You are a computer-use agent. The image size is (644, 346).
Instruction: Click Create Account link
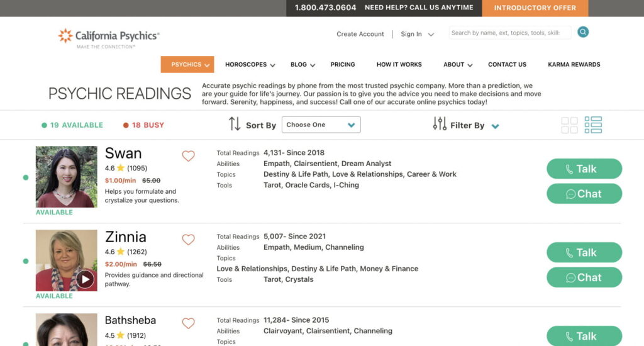pos(360,34)
